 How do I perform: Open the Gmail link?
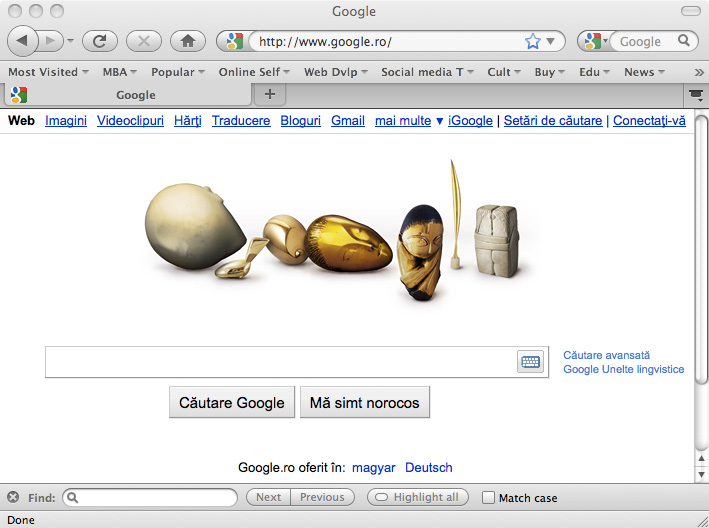(348, 121)
